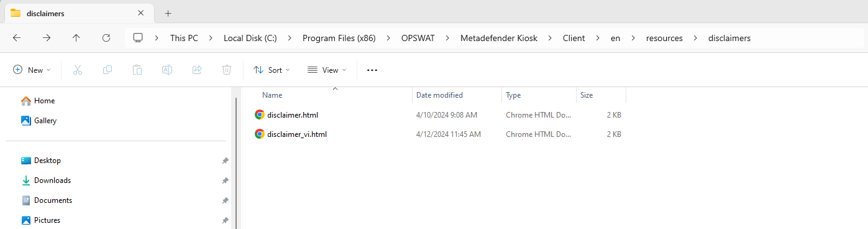The image size is (868, 229).
Task: Click the Delete trash can icon
Action: [x=227, y=70]
